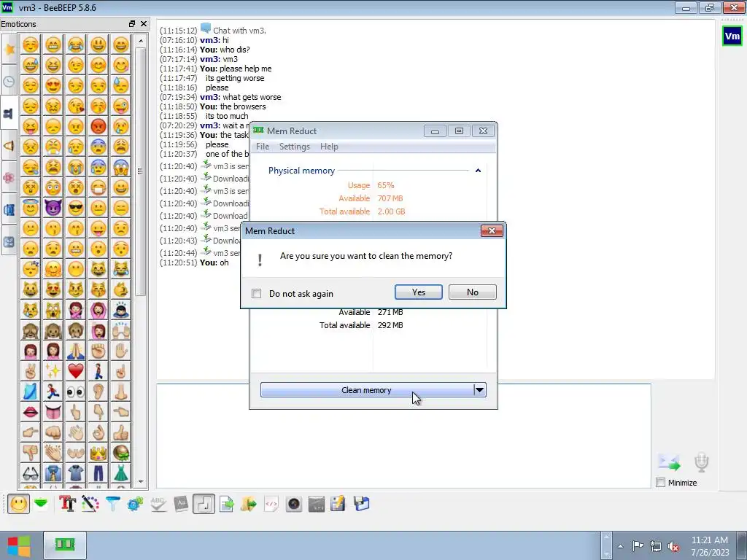Show hidden system tray icons

pyautogui.click(x=620, y=546)
